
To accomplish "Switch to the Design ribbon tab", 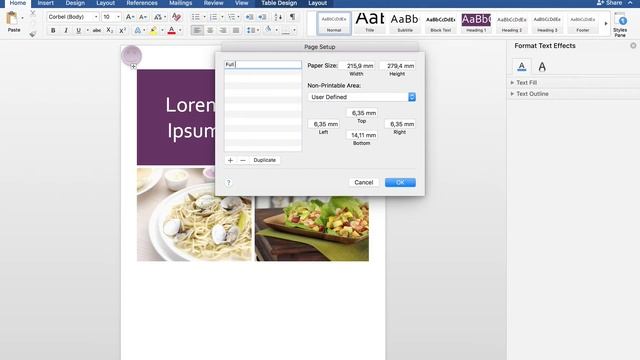I will tap(75, 3).
